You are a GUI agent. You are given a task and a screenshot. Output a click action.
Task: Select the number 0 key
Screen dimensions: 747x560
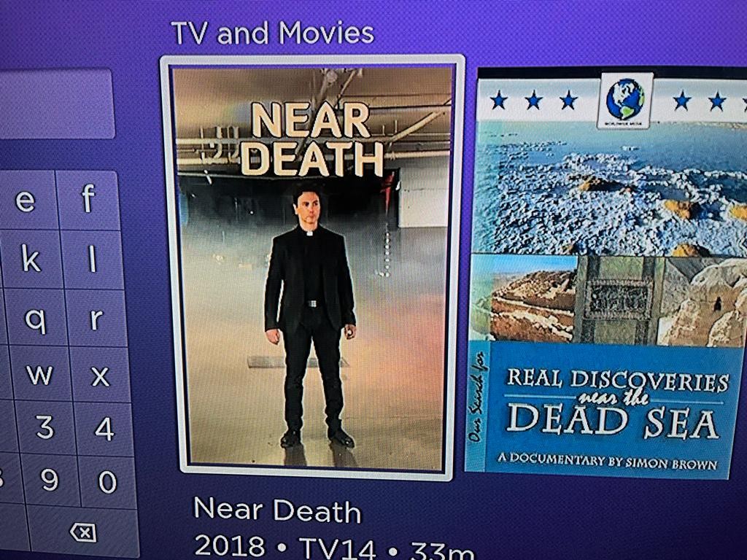[x=108, y=481]
